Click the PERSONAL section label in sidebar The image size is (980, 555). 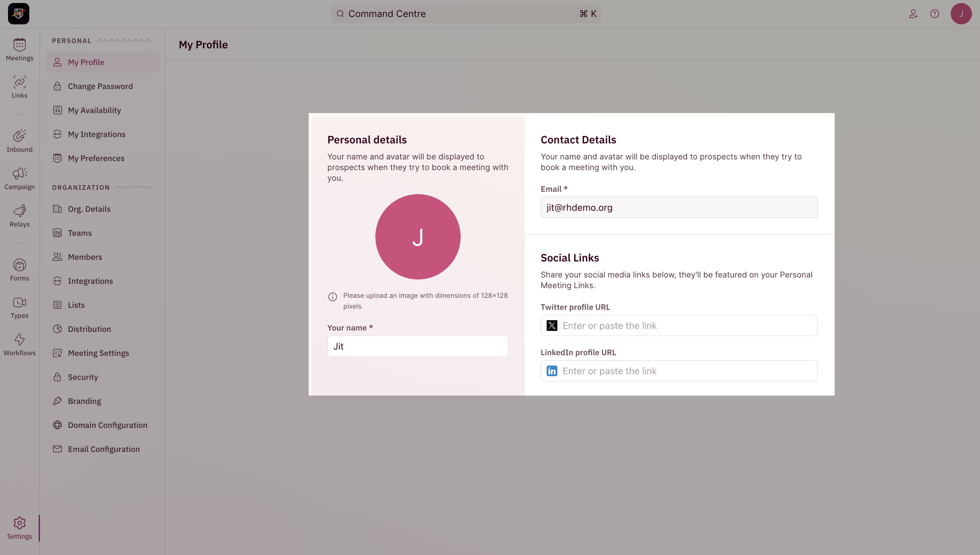pos(72,41)
